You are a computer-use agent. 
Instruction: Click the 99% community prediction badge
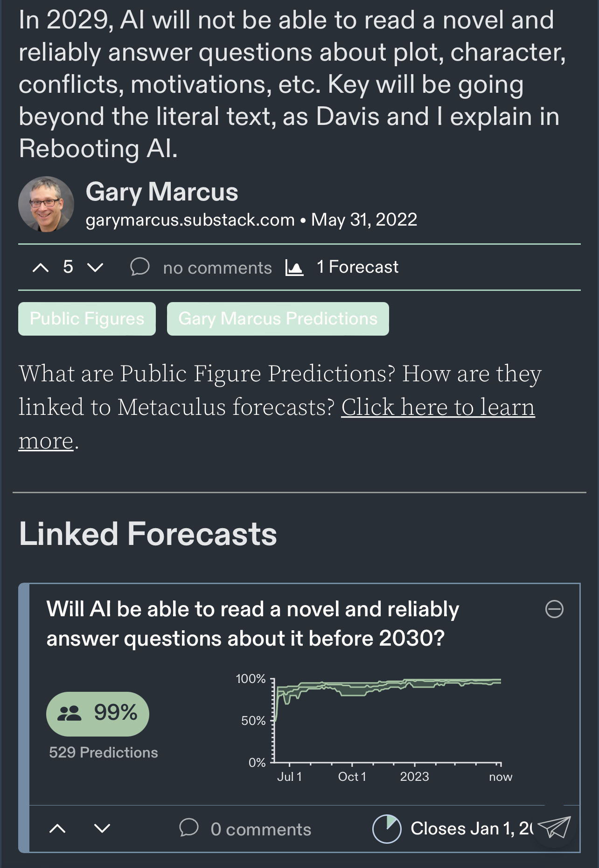click(x=98, y=714)
